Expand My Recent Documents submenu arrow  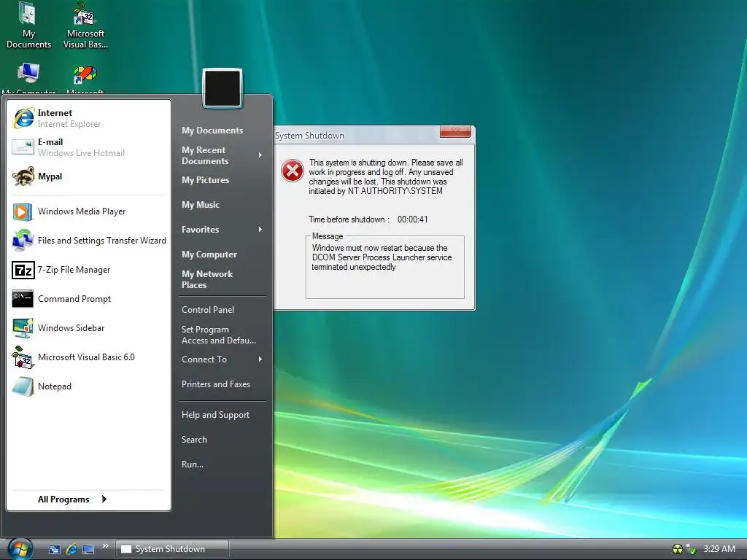tap(260, 155)
